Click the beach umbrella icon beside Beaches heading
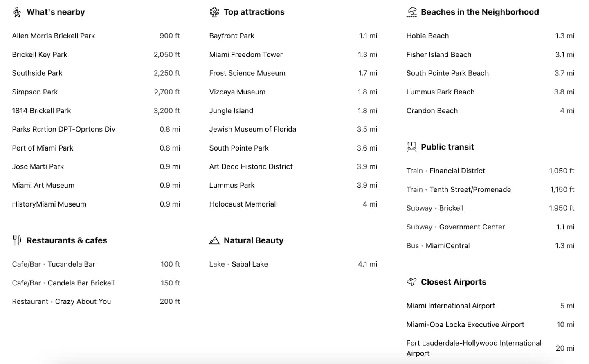The height and width of the screenshot is (364, 589). point(411,12)
